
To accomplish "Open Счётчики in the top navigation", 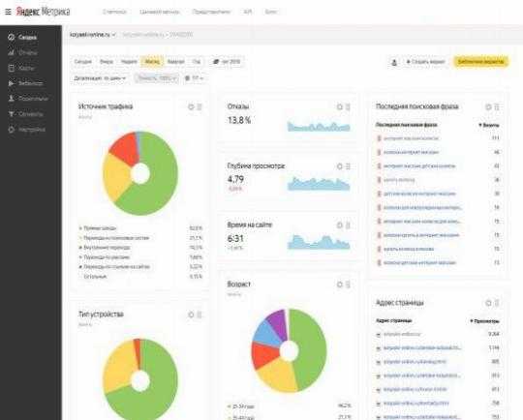I will pyautogui.click(x=114, y=12).
